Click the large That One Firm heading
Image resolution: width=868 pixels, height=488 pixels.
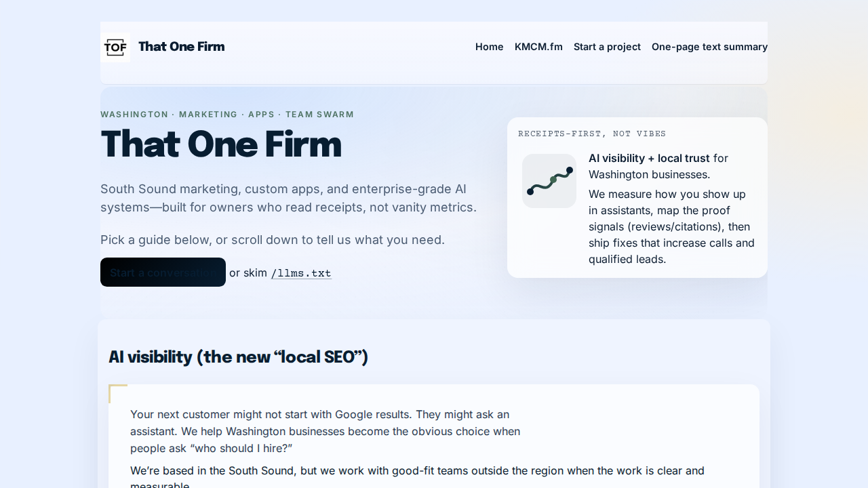coord(221,144)
